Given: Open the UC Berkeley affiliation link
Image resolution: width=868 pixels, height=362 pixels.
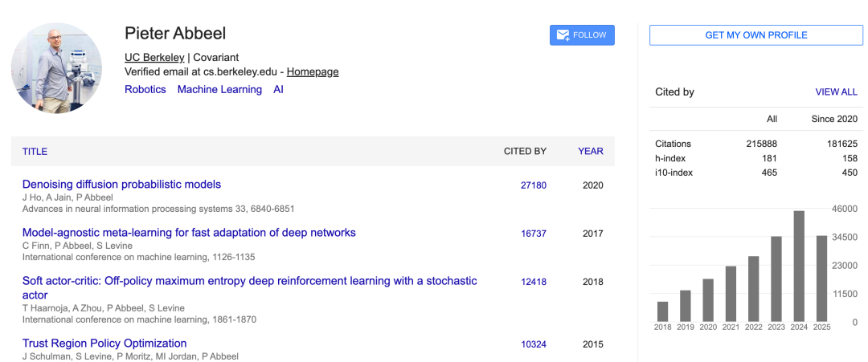Looking at the screenshot, I should (154, 58).
